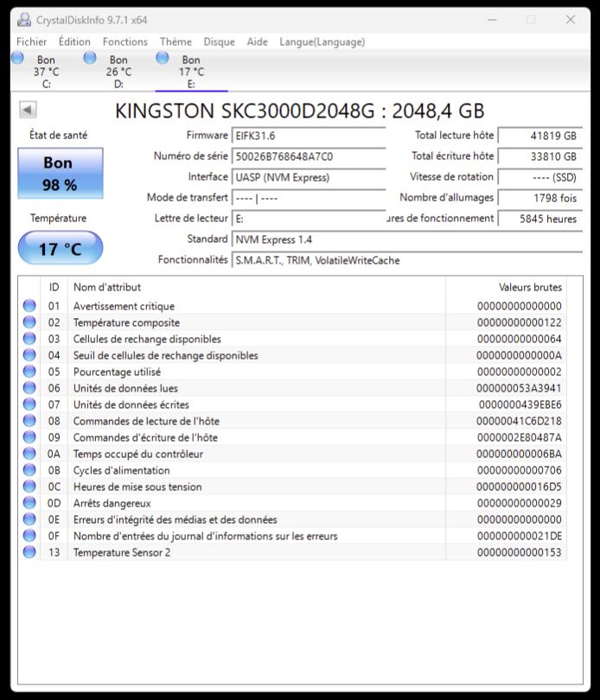Open the Fichier menu
Viewport: 600px width, 700px height.
click(32, 41)
